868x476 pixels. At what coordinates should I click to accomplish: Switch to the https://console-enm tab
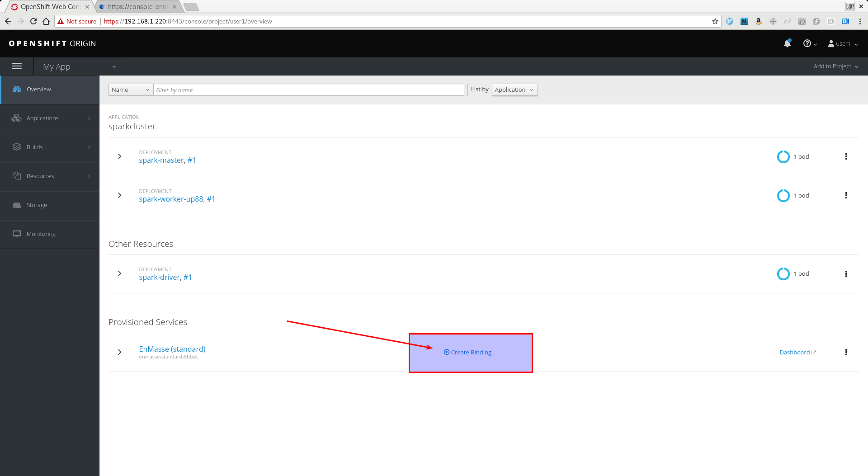click(137, 7)
